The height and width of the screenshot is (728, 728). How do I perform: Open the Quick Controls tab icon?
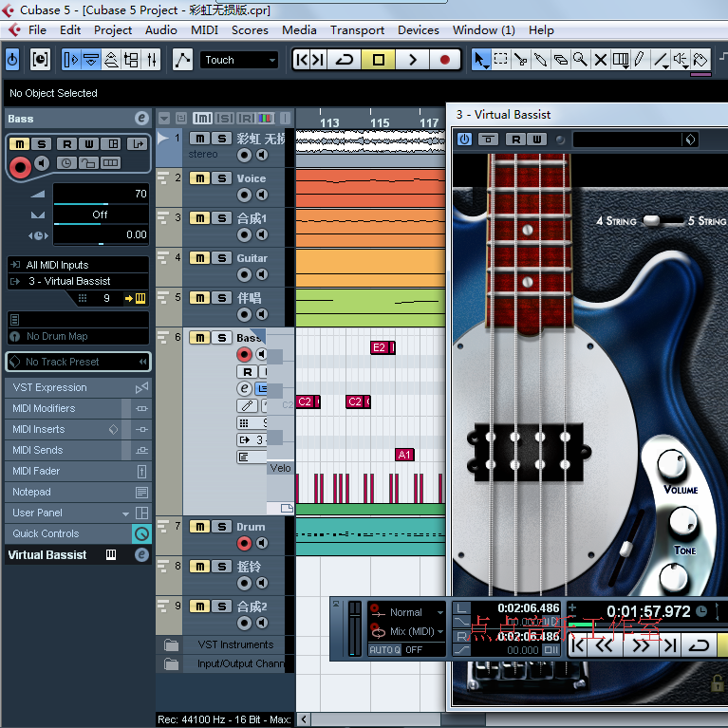point(141,534)
